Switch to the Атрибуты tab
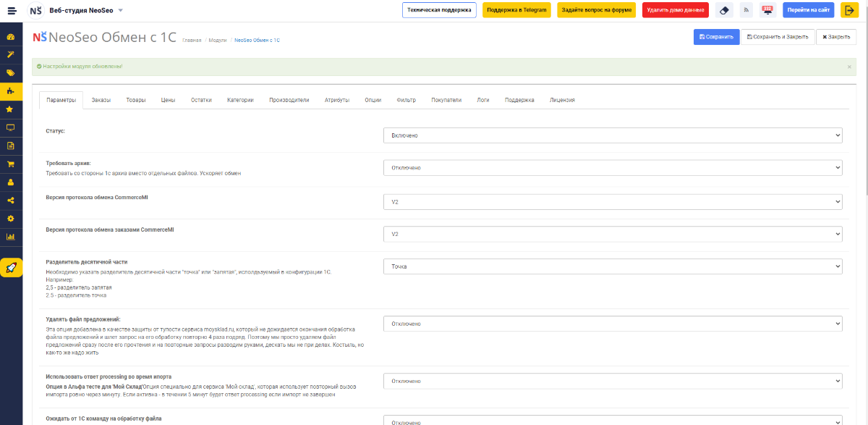868x425 pixels. [x=337, y=101]
